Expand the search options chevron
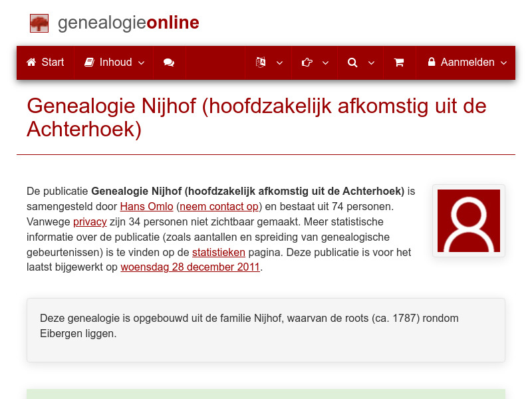The image size is (532, 399). 372,64
